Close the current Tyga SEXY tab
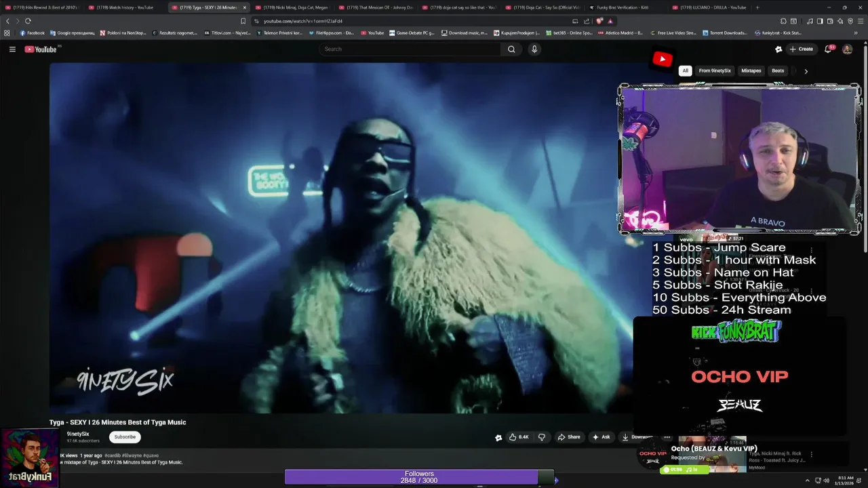Image resolution: width=868 pixels, height=488 pixels. (x=244, y=7)
